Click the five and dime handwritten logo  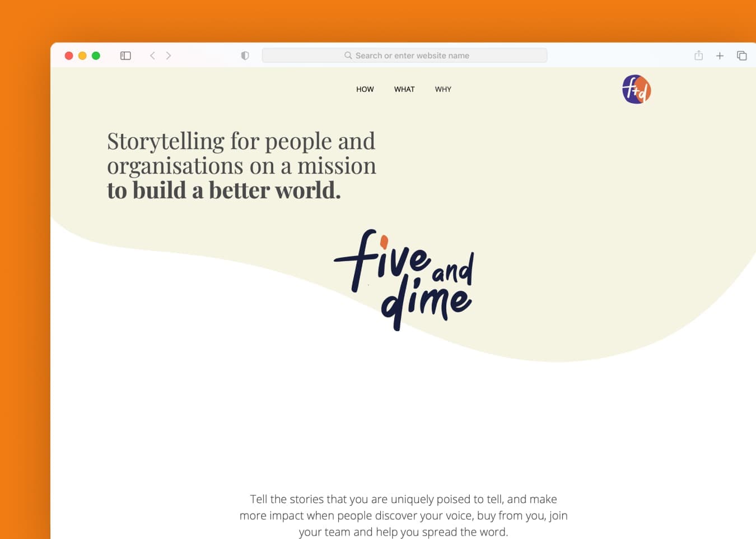[x=404, y=279]
